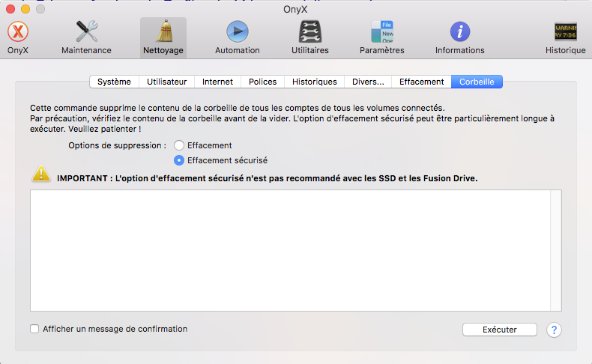The image size is (592, 364).
Task: Switch to the Historiques tab
Action: click(x=314, y=82)
